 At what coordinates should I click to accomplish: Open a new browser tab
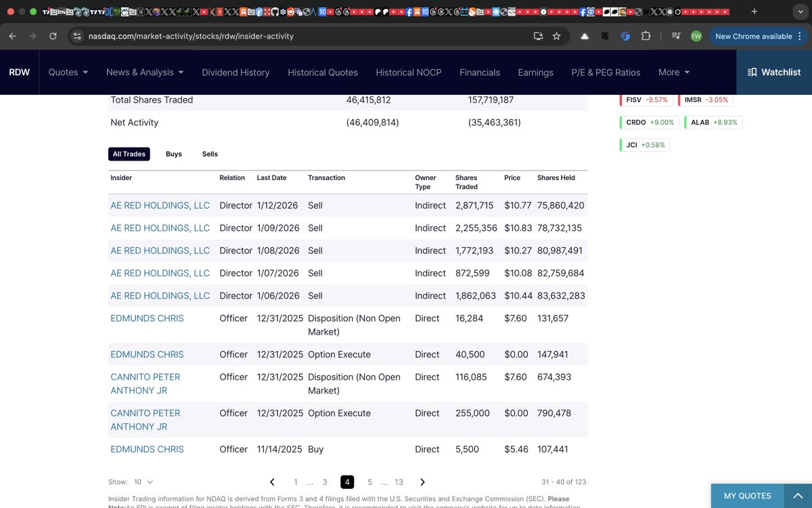(754, 12)
